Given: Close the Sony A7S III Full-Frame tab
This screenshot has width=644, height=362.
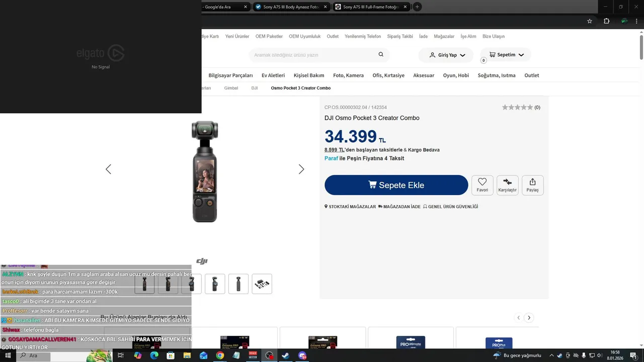Looking at the screenshot, I should point(405,7).
